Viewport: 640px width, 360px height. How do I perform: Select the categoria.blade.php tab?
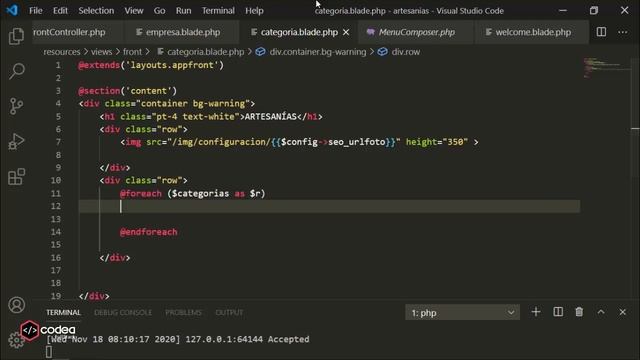[299, 32]
